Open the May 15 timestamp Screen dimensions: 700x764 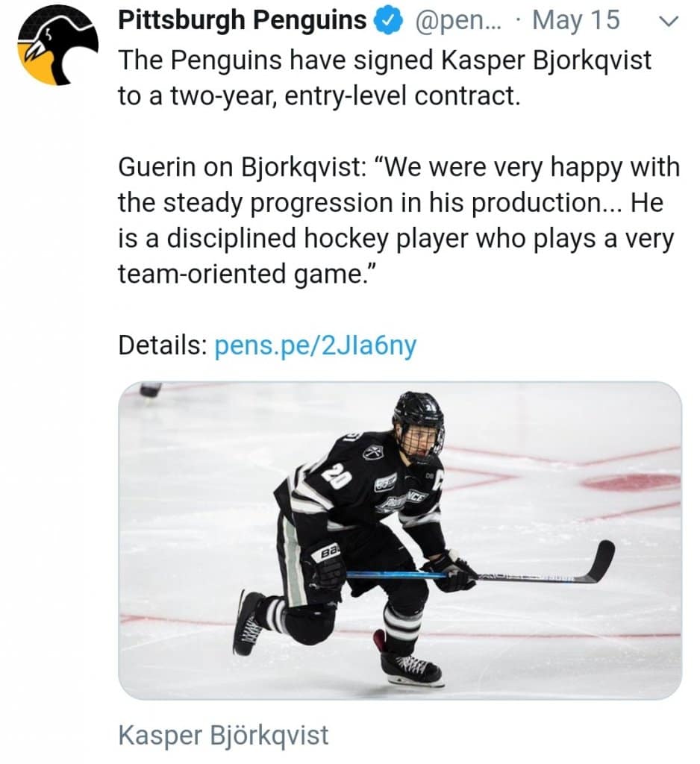pyautogui.click(x=576, y=21)
